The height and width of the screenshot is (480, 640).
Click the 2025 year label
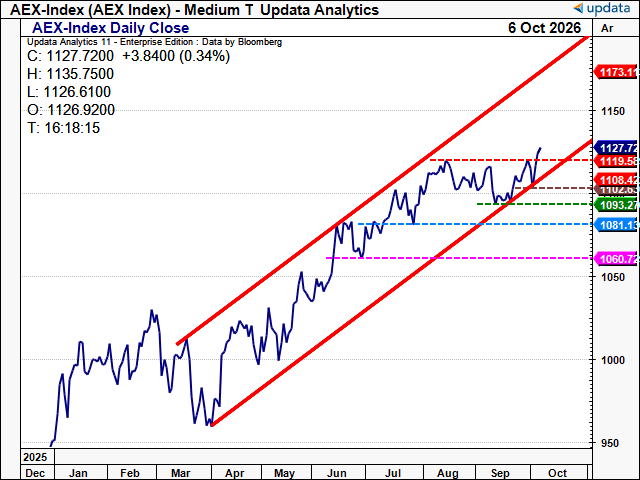[x=35, y=457]
